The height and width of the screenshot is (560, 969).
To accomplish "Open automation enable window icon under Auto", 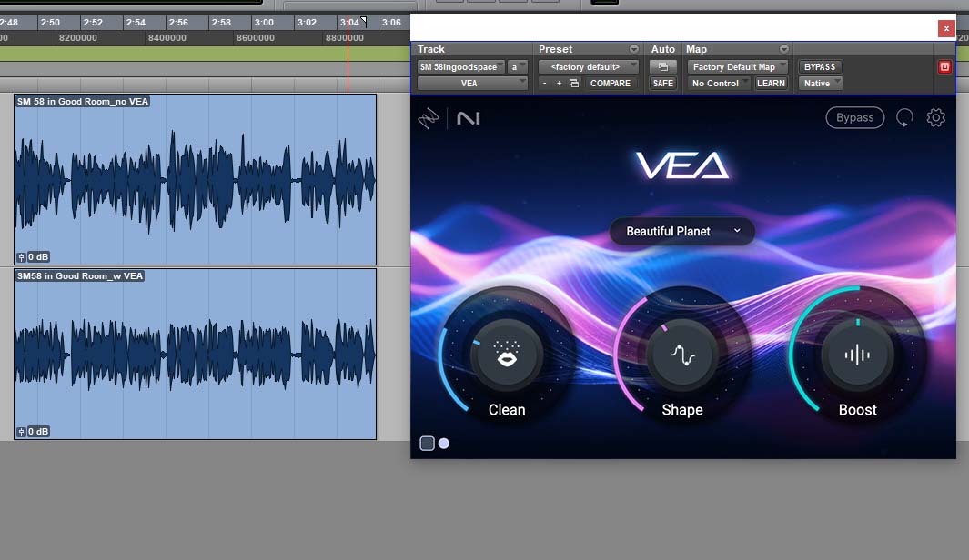I will (x=663, y=66).
